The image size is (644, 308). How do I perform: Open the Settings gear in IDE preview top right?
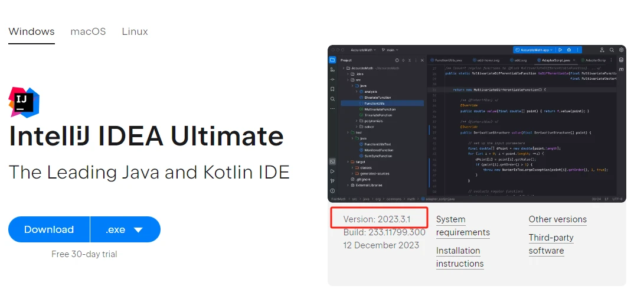tap(621, 50)
